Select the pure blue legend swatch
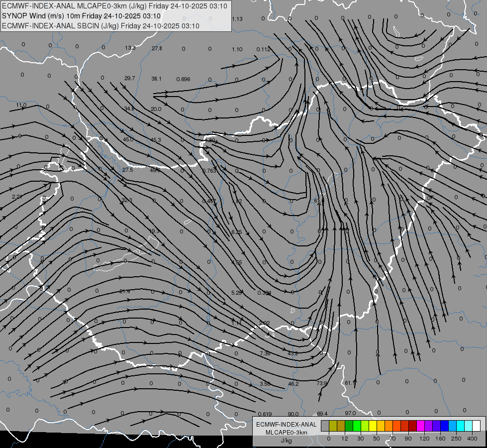Viewport: 487px width, 448px height. coord(444,426)
